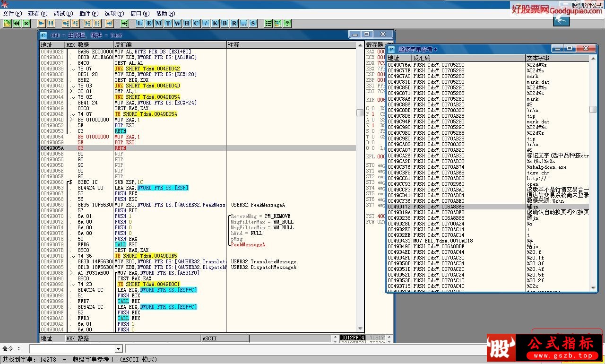Open the 调试(D) menu
This screenshot has height=364, width=605.
click(63, 14)
